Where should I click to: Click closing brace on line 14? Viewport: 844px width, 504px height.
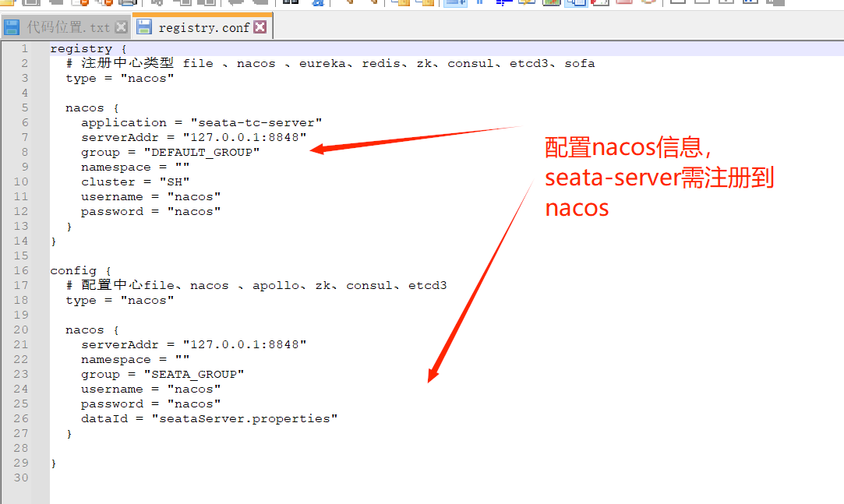click(x=53, y=241)
